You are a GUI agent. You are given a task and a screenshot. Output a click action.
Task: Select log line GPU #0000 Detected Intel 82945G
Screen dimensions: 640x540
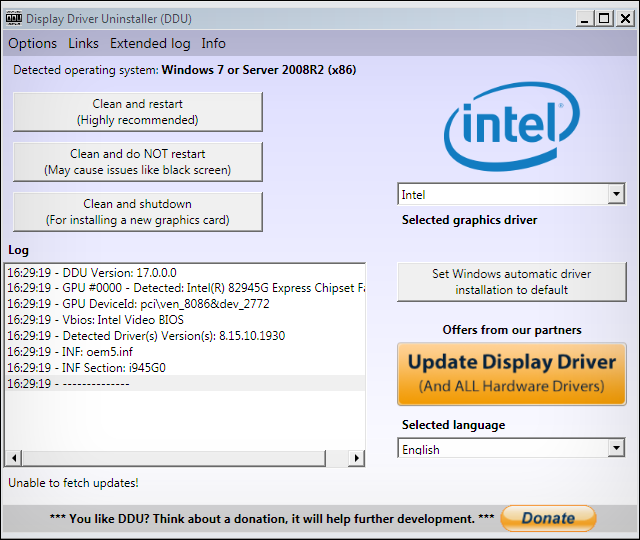coord(186,288)
